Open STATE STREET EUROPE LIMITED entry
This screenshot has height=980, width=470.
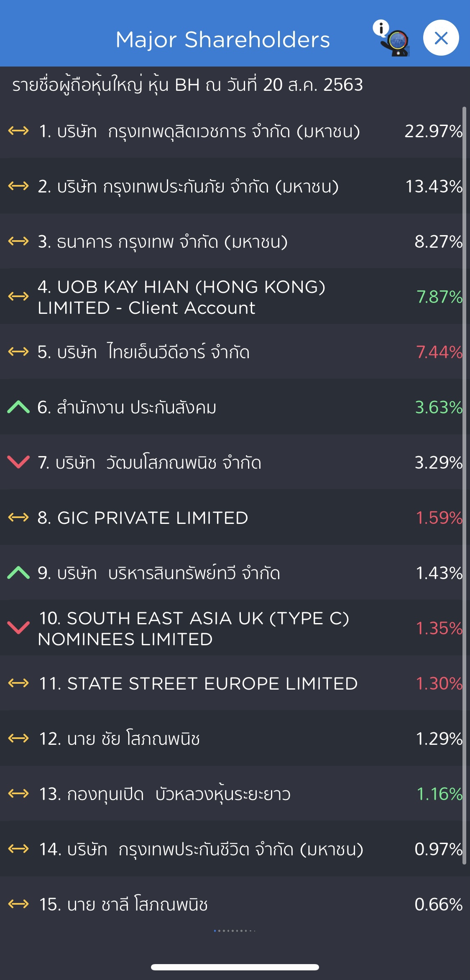(x=198, y=684)
